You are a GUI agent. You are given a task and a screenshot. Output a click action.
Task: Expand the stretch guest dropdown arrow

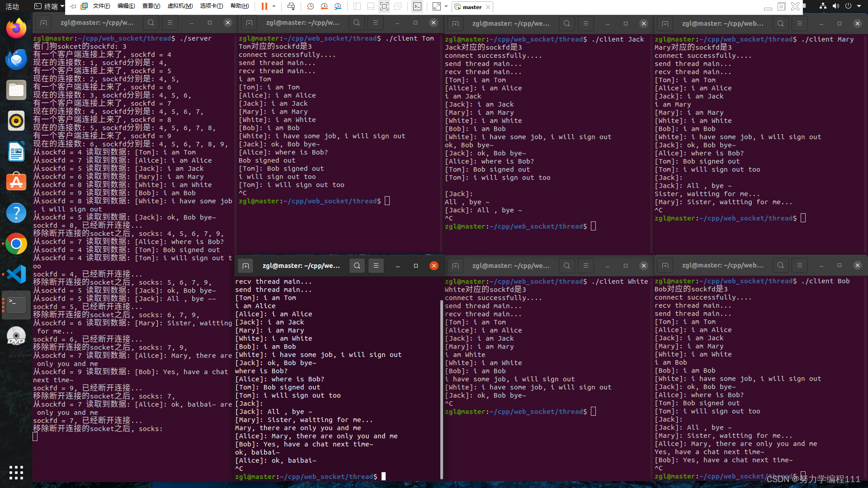pos(446,6)
